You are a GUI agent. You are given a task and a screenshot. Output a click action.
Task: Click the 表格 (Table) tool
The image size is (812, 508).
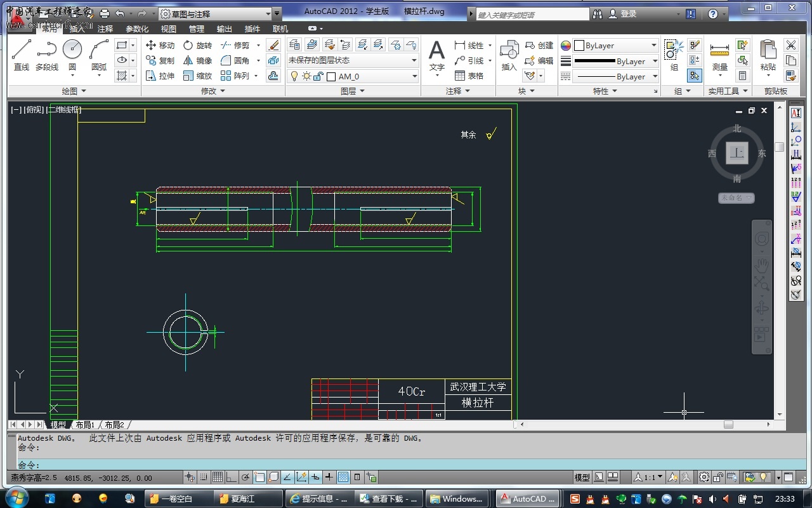click(x=469, y=76)
